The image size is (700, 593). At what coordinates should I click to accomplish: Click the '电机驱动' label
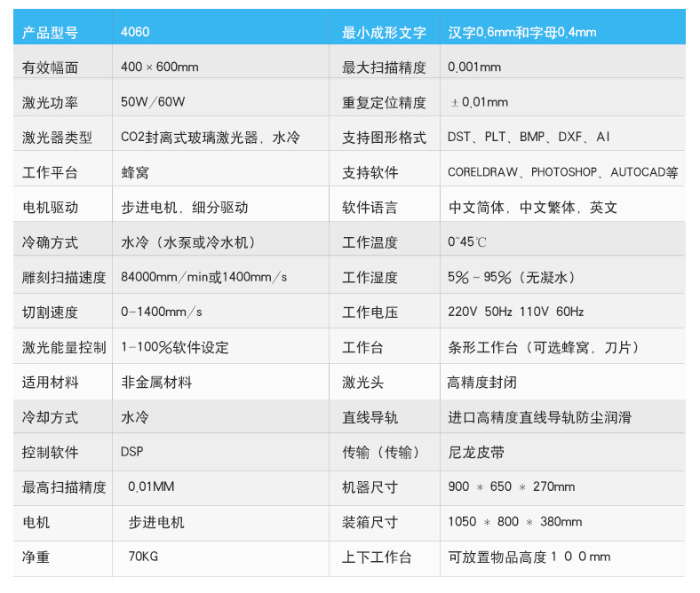[50, 208]
